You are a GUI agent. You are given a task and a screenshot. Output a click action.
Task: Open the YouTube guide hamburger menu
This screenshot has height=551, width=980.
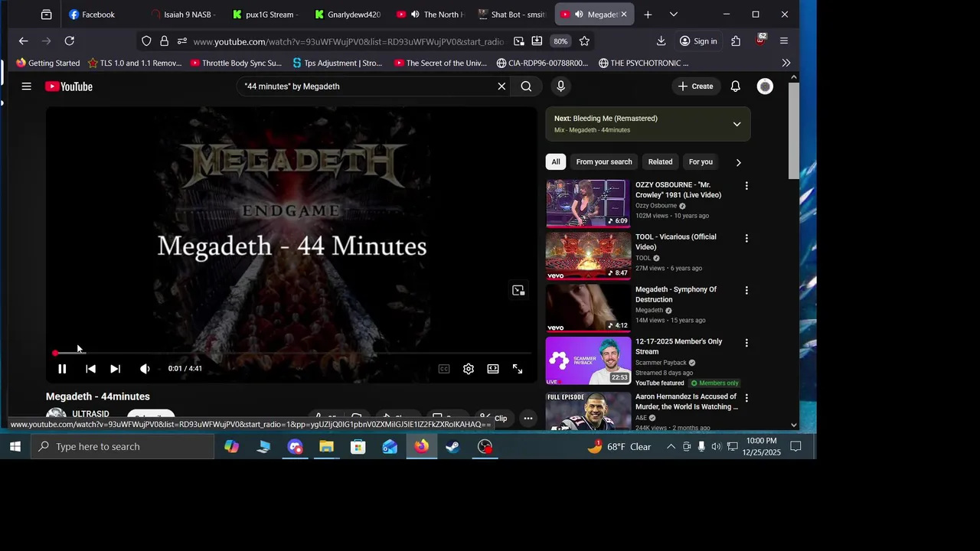(x=26, y=86)
